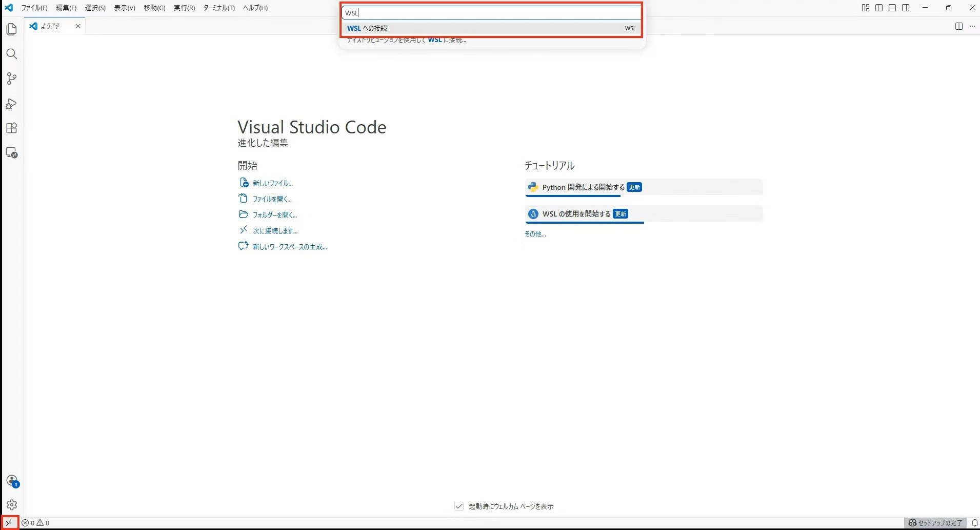
Task: Click the quick pick input containing WSL
Action: (x=491, y=12)
